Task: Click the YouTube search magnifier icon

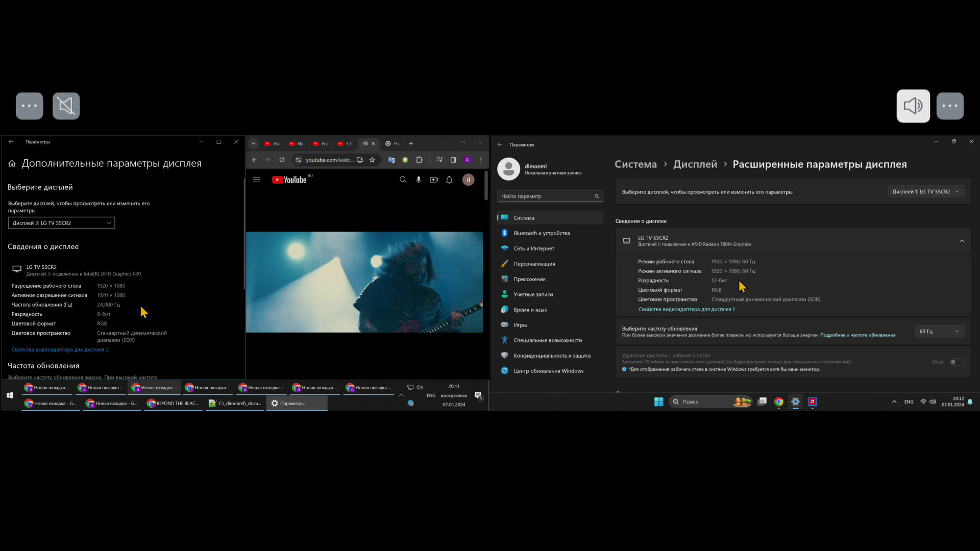Action: point(403,180)
